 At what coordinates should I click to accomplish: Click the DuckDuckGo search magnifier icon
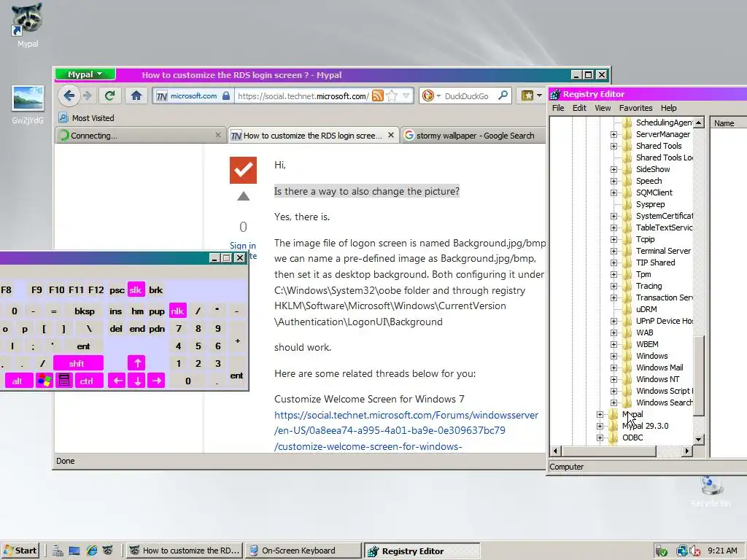(x=503, y=96)
